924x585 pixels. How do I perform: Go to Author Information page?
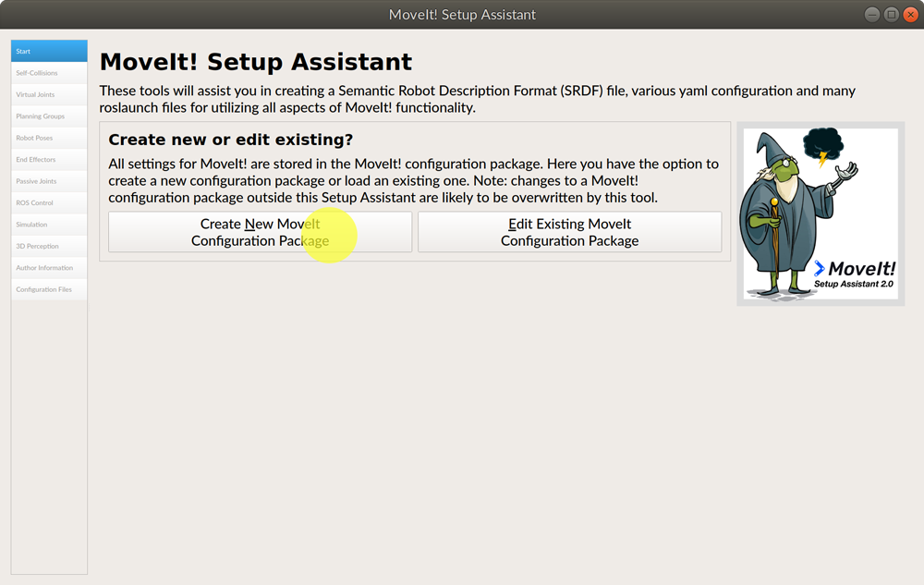(49, 268)
